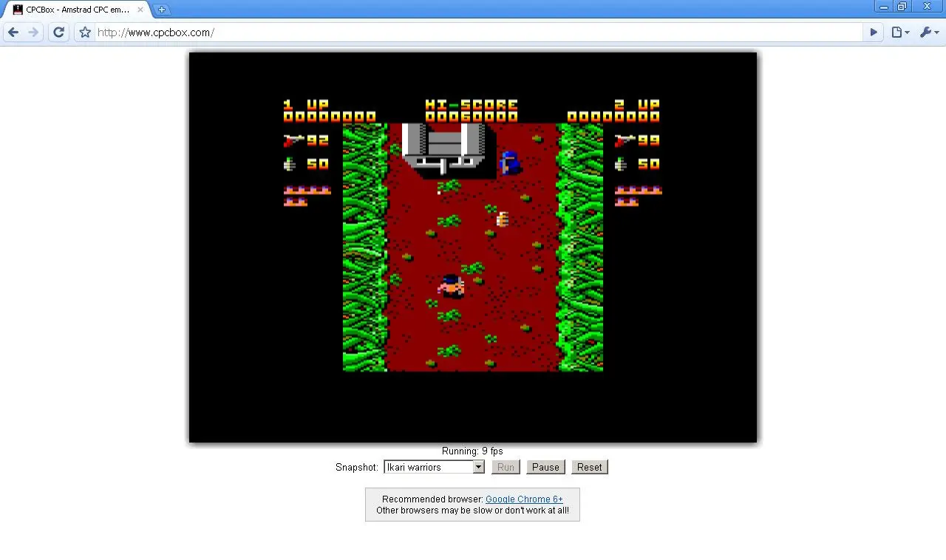Open the page menu icon
The height and width of the screenshot is (560, 946).
pos(899,33)
